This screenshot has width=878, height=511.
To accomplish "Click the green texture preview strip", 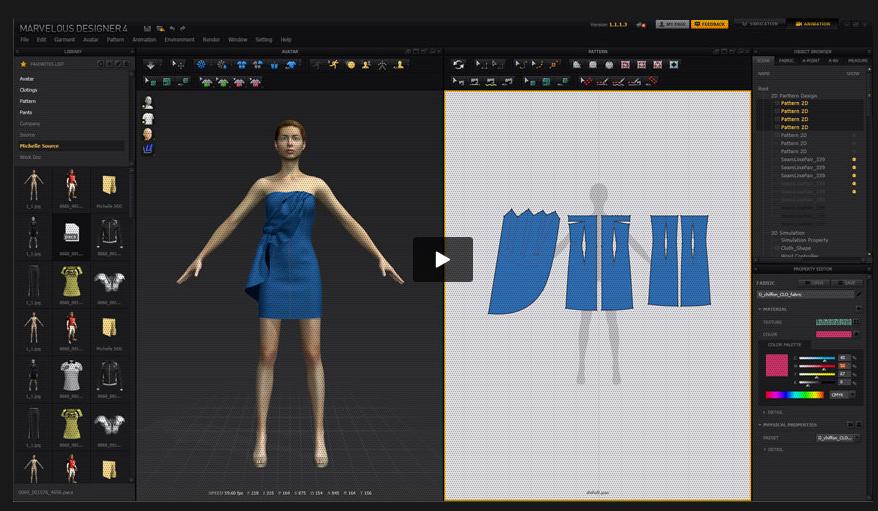I will click(x=833, y=322).
